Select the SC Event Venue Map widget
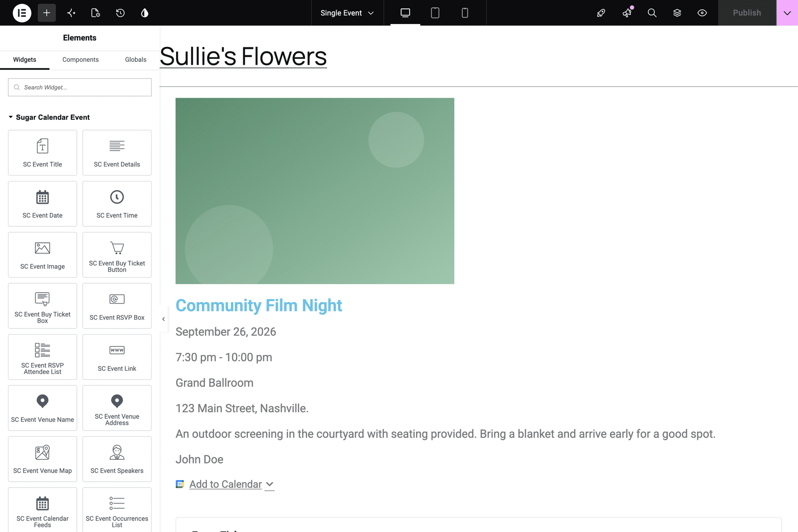 (x=42, y=459)
